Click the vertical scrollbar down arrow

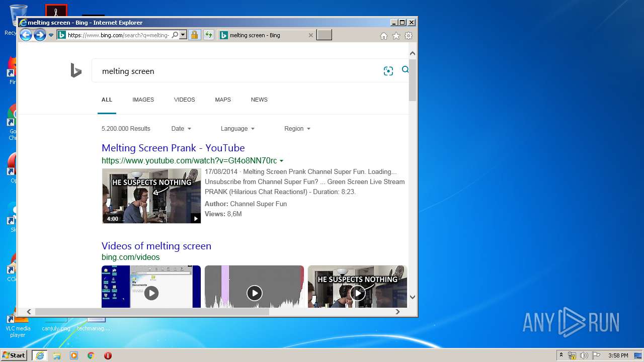[413, 297]
